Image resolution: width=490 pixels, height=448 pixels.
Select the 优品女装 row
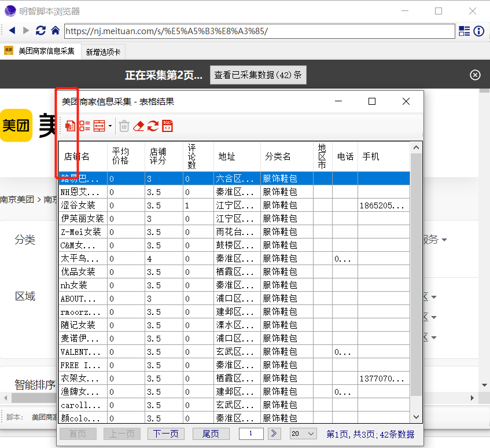coord(234,272)
